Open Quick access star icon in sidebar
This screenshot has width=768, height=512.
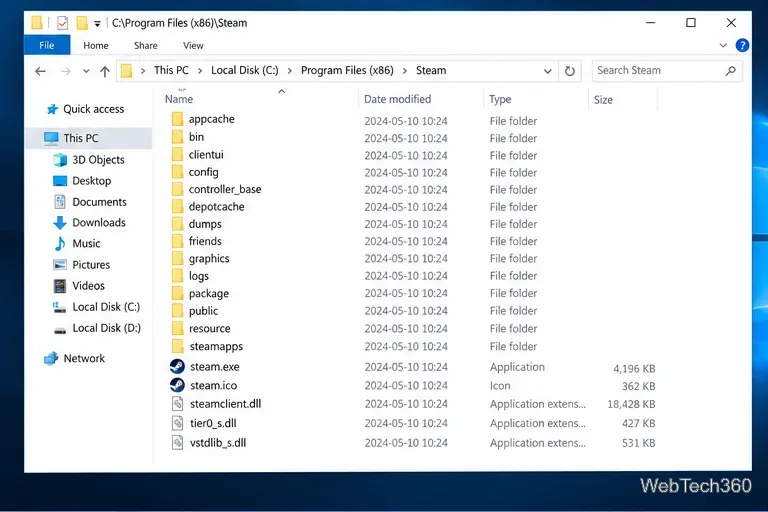(52, 109)
